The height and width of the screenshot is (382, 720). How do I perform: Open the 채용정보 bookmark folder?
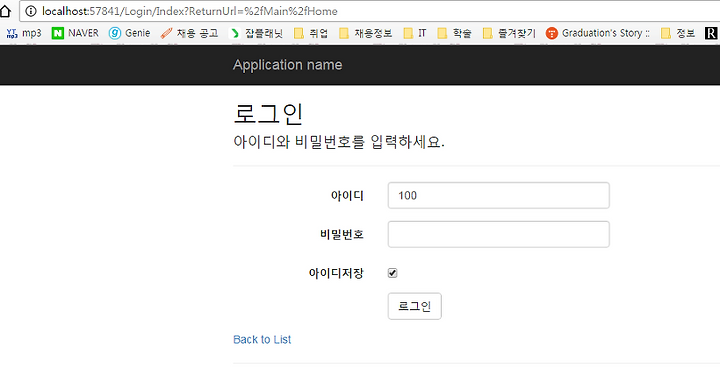click(x=366, y=33)
